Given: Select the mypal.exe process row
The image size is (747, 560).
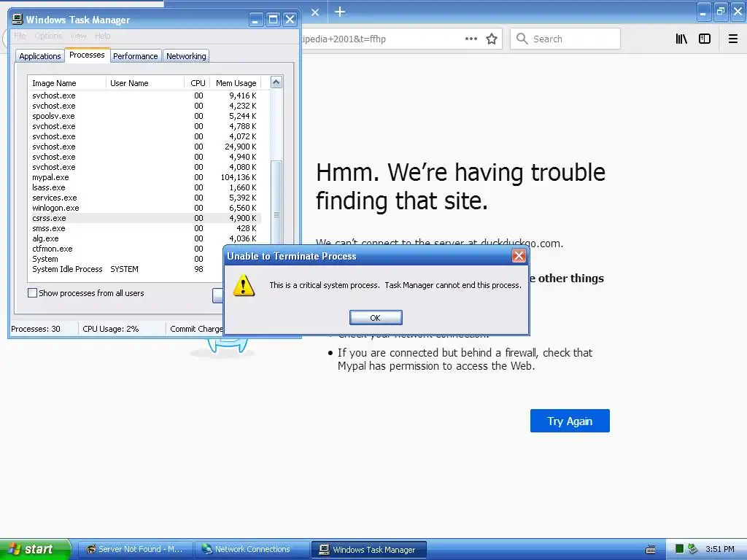Looking at the screenshot, I should click(x=144, y=177).
